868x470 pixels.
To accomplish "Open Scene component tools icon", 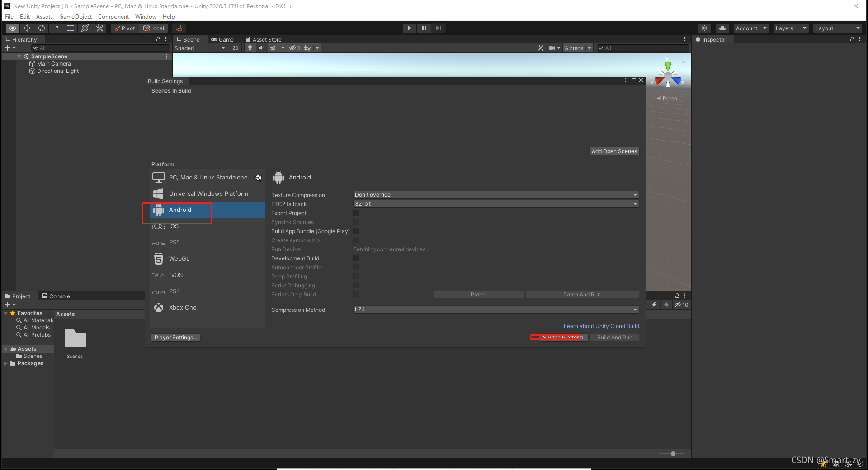I will [x=540, y=48].
